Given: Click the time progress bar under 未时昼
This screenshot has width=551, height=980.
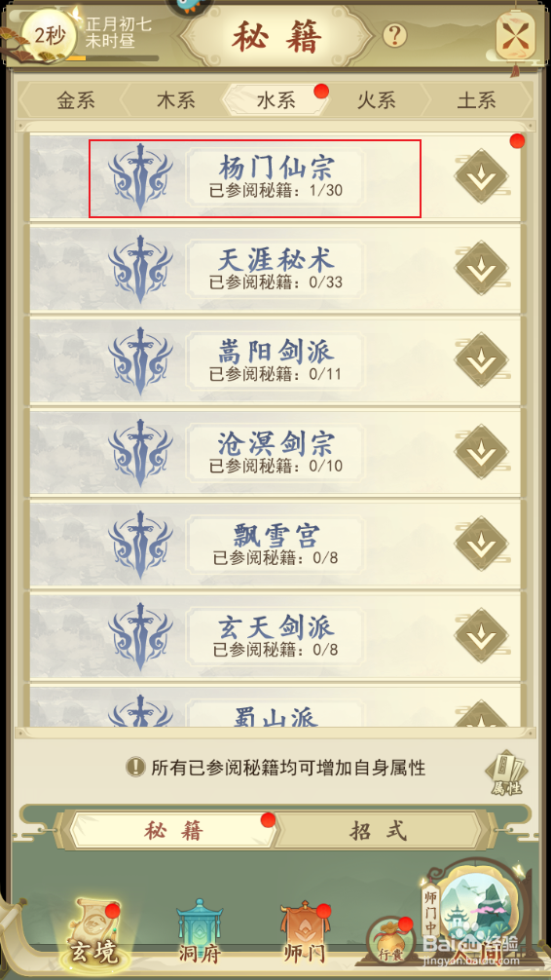Looking at the screenshot, I should pyautogui.click(x=111, y=58).
